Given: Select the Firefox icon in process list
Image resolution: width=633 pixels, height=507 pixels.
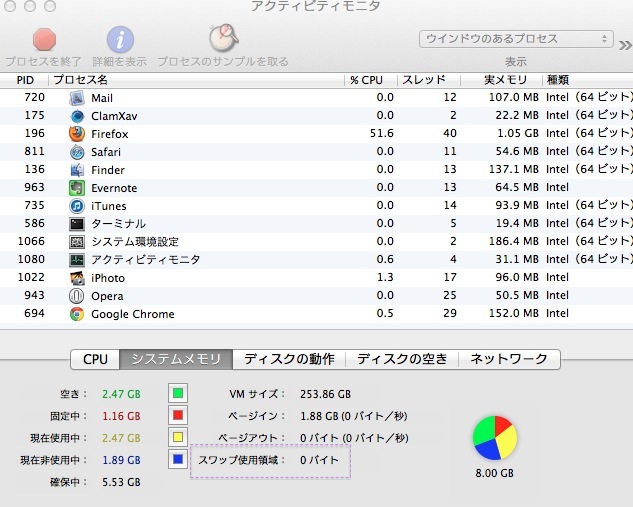Looking at the screenshot, I should tap(78, 134).
